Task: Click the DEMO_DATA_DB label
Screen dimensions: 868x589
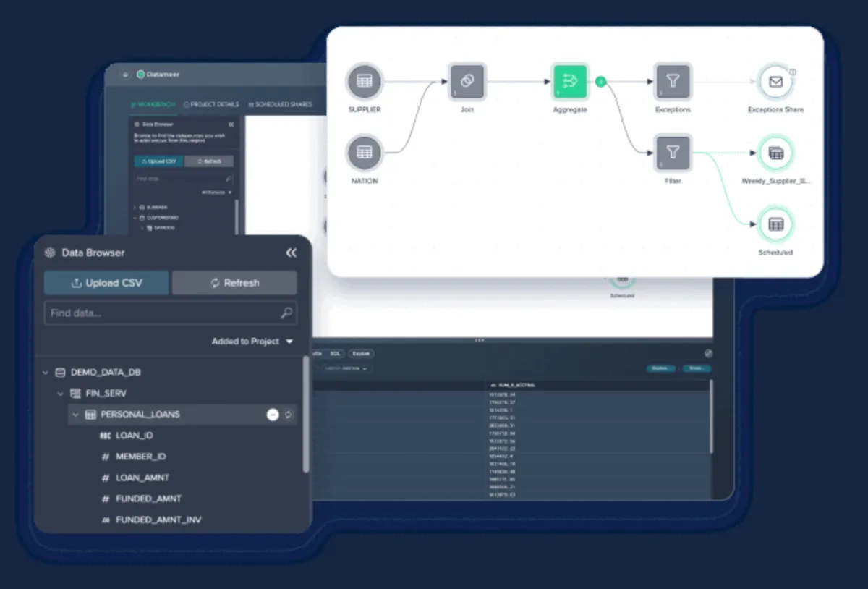Action: [x=106, y=373]
